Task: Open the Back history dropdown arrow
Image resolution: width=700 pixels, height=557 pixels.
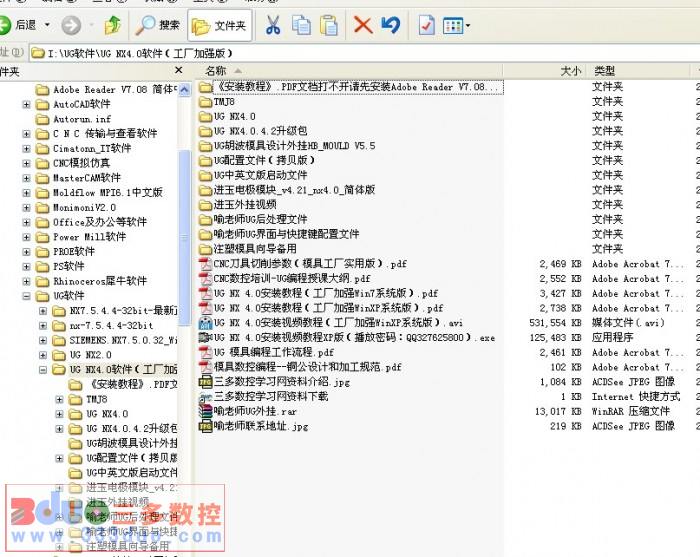Action: 47,25
